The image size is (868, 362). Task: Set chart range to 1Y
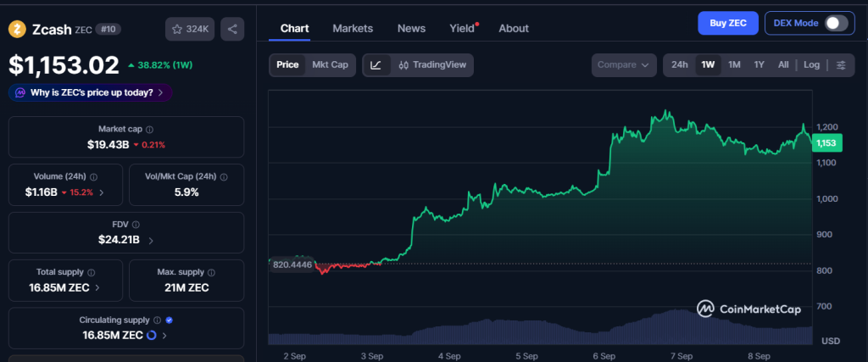coord(759,65)
